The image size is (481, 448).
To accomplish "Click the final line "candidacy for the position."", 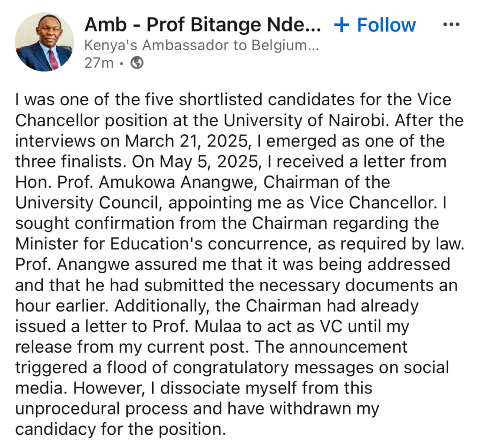I will coord(120,429).
